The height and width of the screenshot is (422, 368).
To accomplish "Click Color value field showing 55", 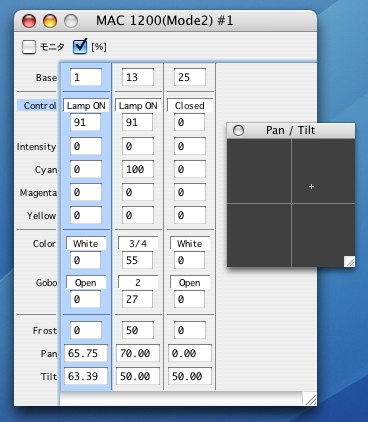I will pos(137,260).
